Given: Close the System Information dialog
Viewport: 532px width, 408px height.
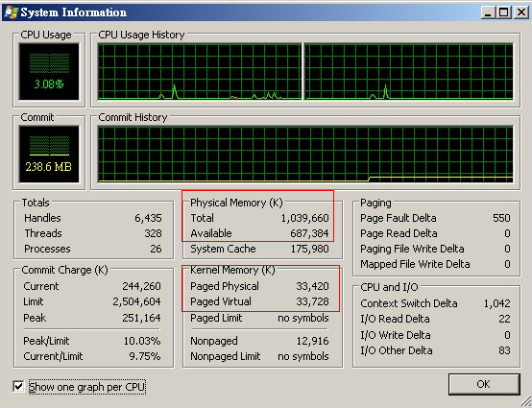Looking at the screenshot, I should coord(520,12).
